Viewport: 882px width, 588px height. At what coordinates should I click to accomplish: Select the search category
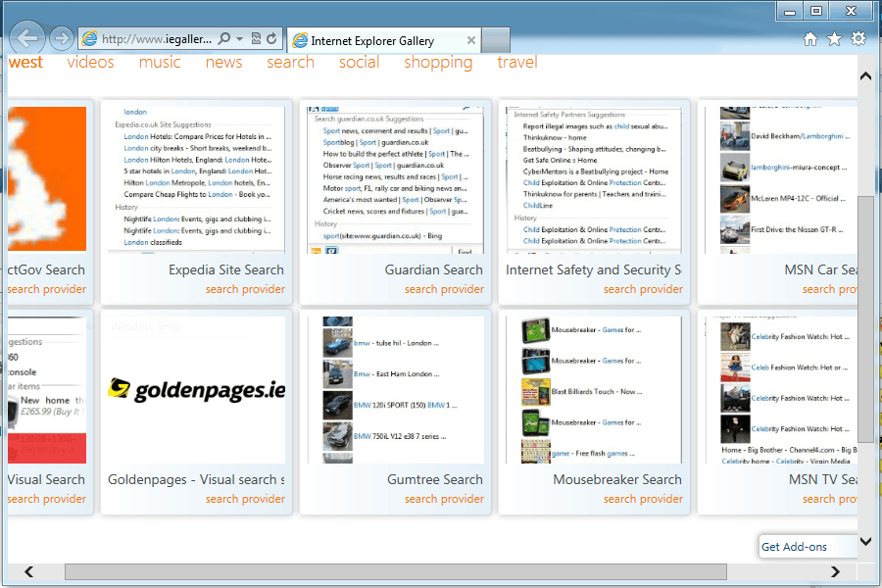pyautogui.click(x=290, y=62)
